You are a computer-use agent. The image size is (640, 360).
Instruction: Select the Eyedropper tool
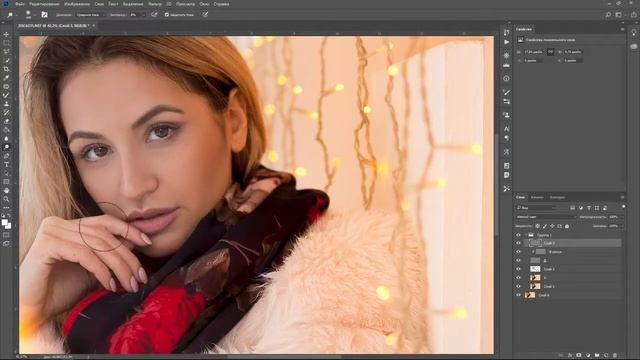6,78
